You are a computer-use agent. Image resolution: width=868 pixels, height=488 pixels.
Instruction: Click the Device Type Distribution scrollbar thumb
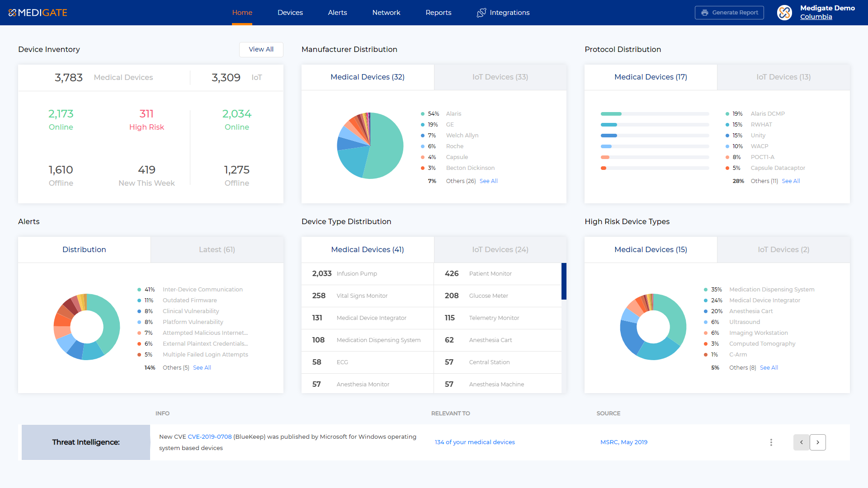click(x=564, y=281)
